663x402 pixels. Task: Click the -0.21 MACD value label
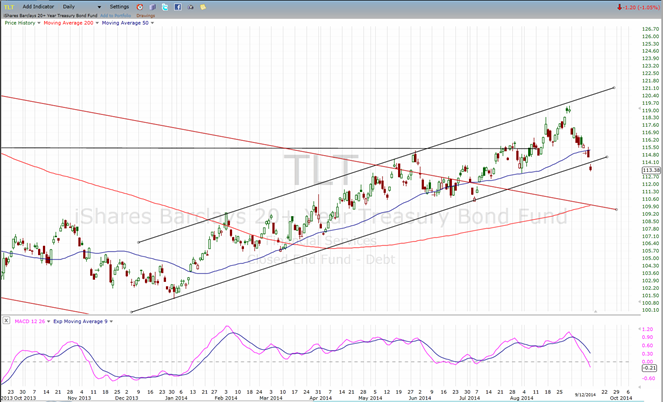point(649,368)
